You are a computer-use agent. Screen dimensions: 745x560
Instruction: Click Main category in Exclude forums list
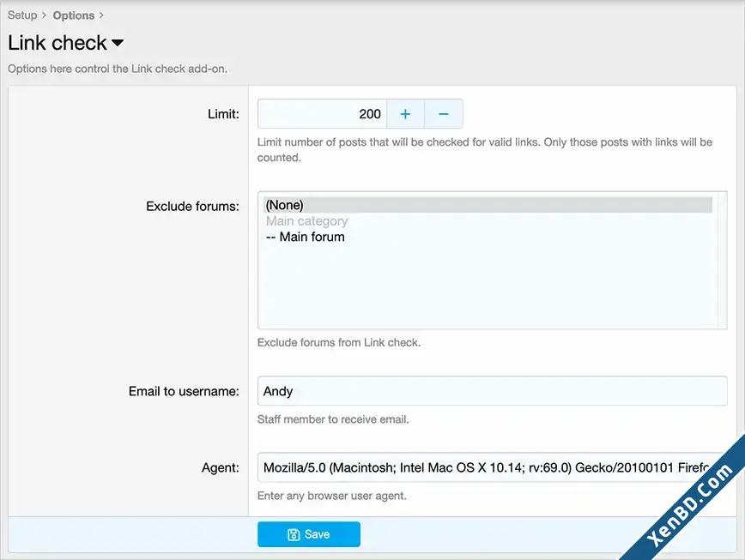tap(488, 221)
